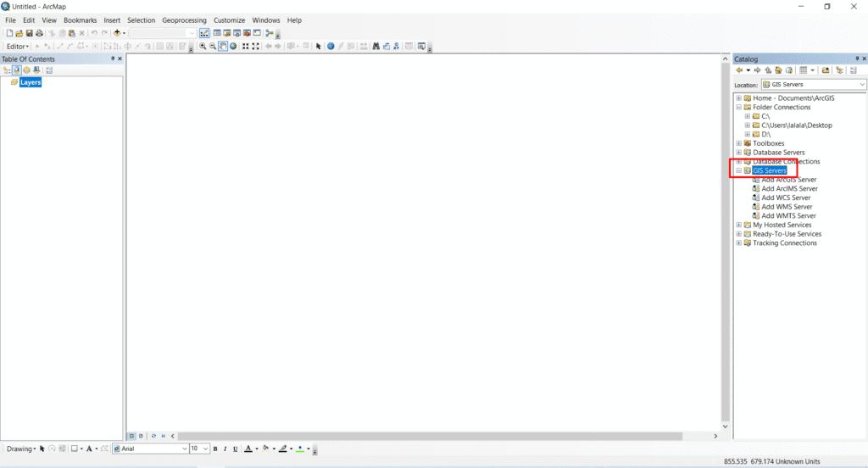Open the Python window icon

point(257,33)
